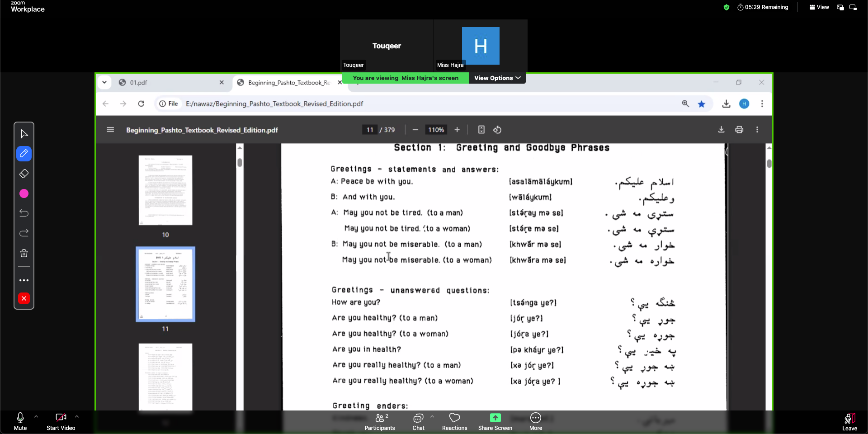Switch to the Beginning_Pashto_Textbook browser tab

[289, 83]
